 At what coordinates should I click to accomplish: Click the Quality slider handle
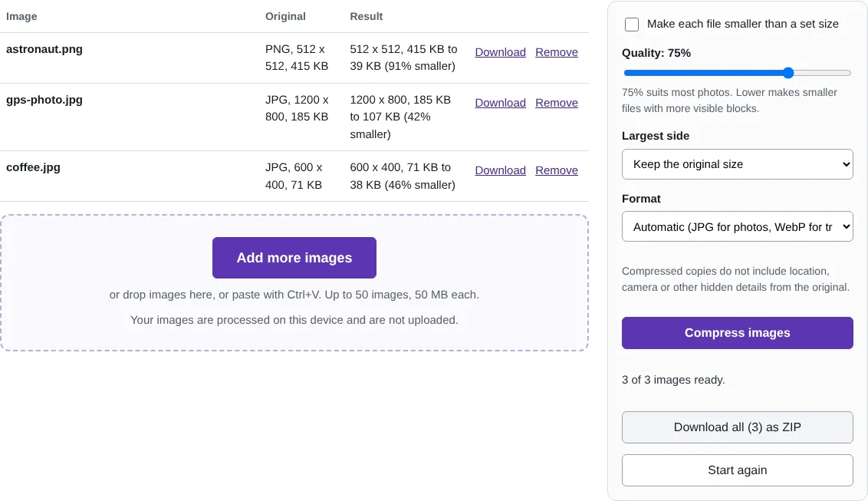pyautogui.click(x=788, y=73)
